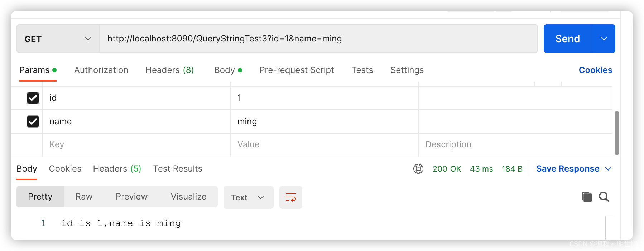Click the copy response icon
The width and height of the screenshot is (644, 251).
coord(586,197)
